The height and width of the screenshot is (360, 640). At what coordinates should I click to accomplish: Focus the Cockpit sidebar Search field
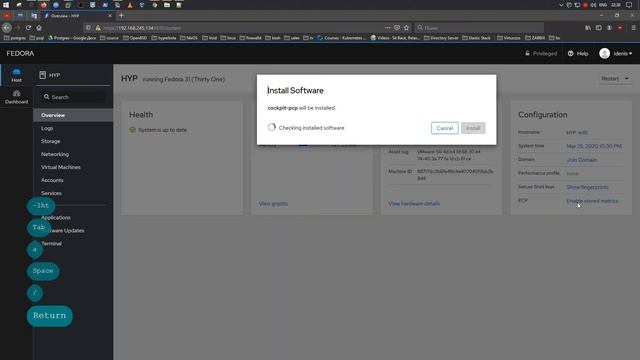74,97
